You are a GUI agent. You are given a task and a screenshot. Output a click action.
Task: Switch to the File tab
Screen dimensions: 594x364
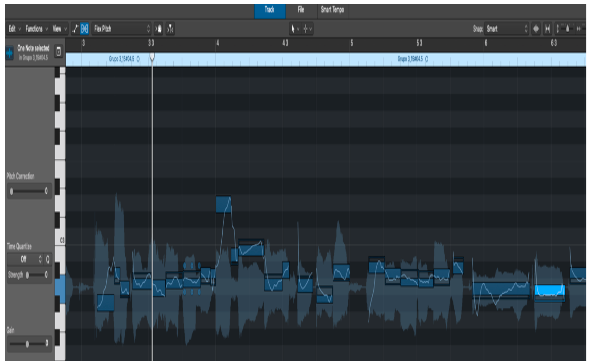coord(301,10)
